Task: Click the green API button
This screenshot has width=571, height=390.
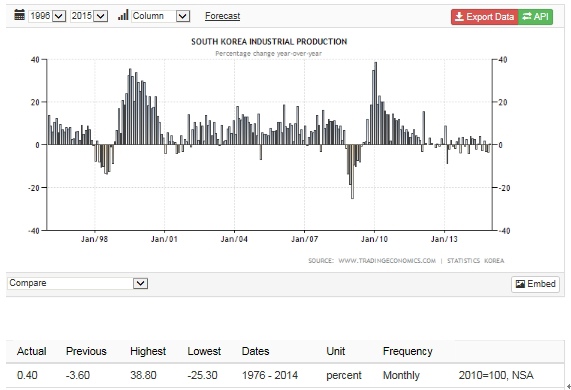Action: pos(535,17)
